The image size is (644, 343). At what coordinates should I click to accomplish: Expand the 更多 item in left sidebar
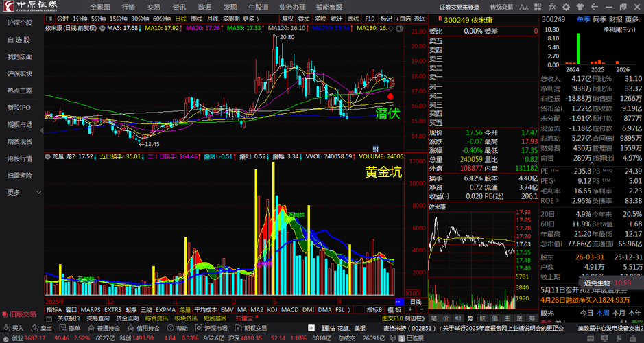click(x=24, y=192)
